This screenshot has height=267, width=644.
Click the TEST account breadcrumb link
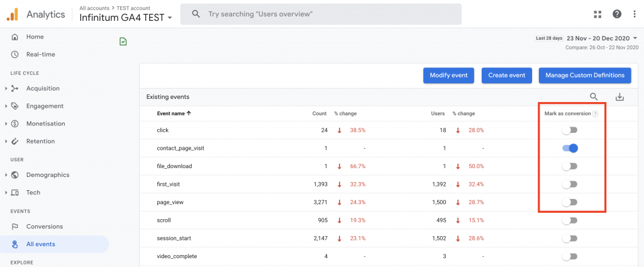[x=133, y=8]
